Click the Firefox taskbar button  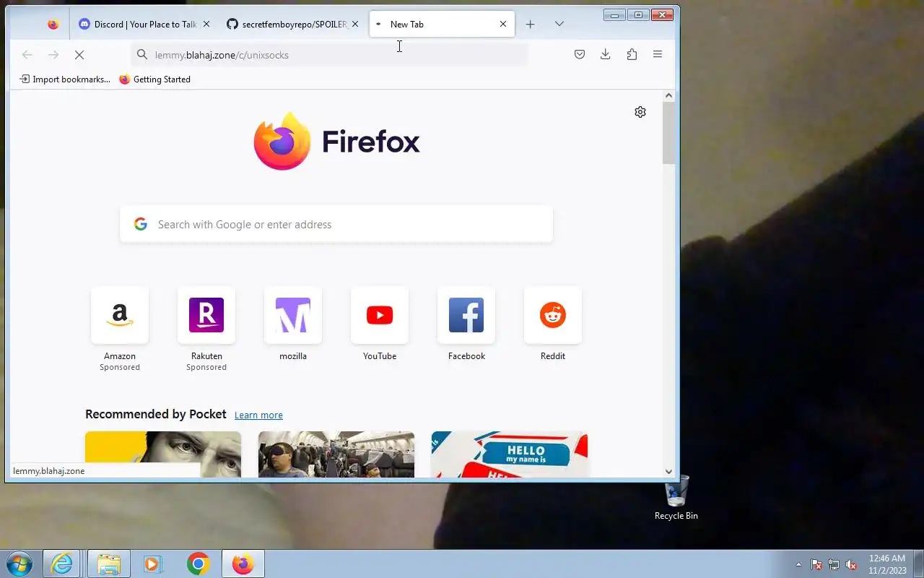[x=243, y=564]
